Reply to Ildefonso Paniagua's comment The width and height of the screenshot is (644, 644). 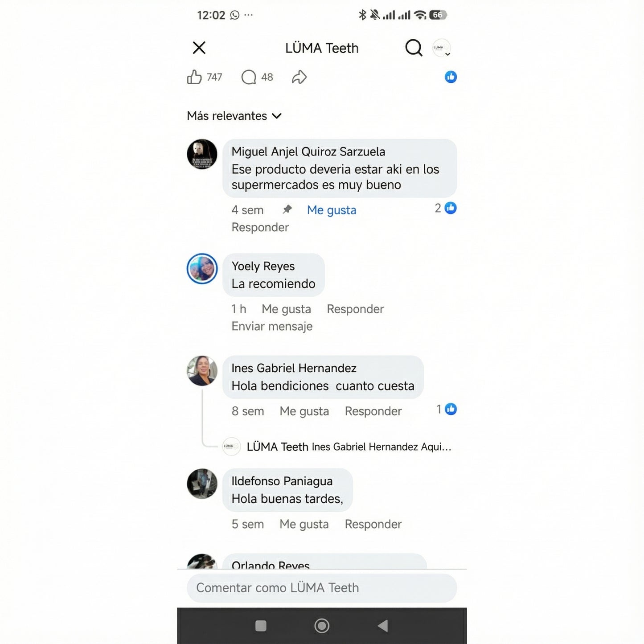[373, 524]
